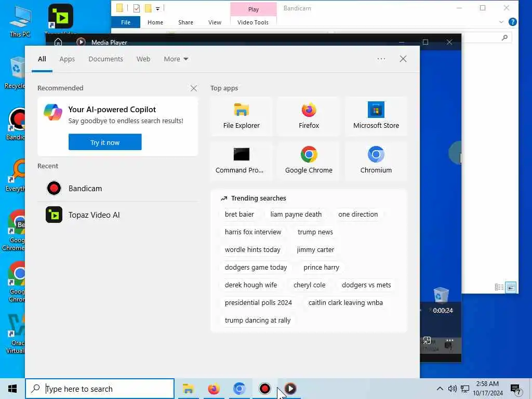Click Media Player home icon
Image resolution: width=532 pixels, height=399 pixels.
coord(58,42)
